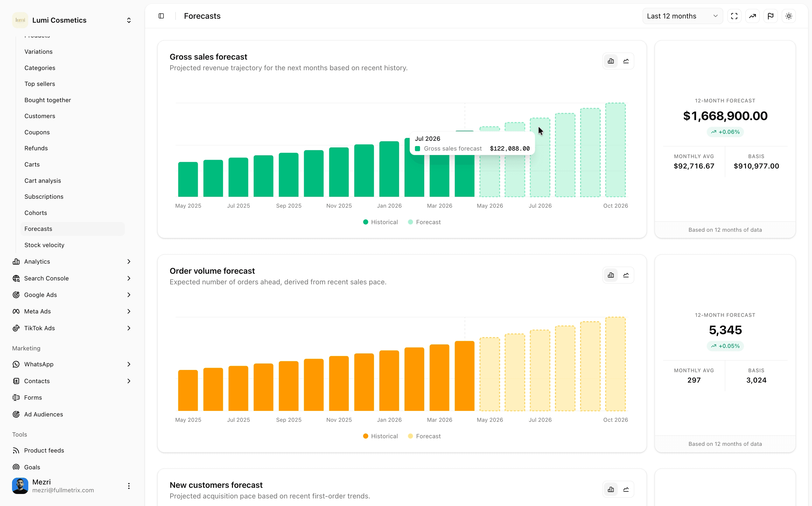Toggle Historical legend in Order volume chart

[x=380, y=436]
